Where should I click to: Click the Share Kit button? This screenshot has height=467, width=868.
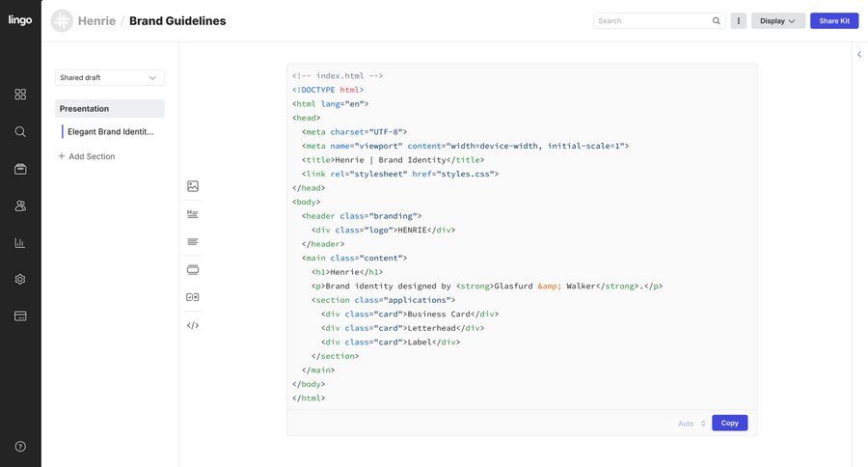[x=834, y=21]
